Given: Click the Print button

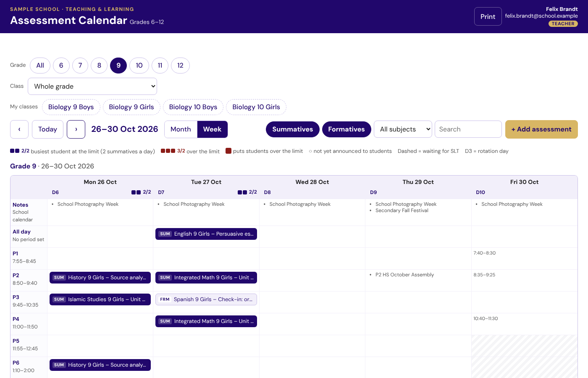Looking at the screenshot, I should 488,16.
